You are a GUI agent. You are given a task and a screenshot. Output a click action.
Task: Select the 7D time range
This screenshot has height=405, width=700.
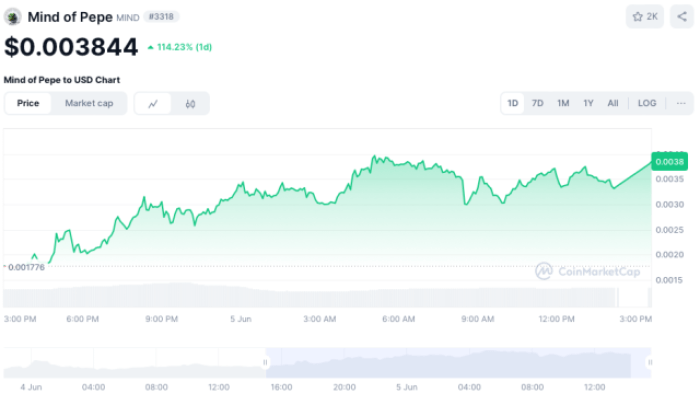(x=538, y=103)
